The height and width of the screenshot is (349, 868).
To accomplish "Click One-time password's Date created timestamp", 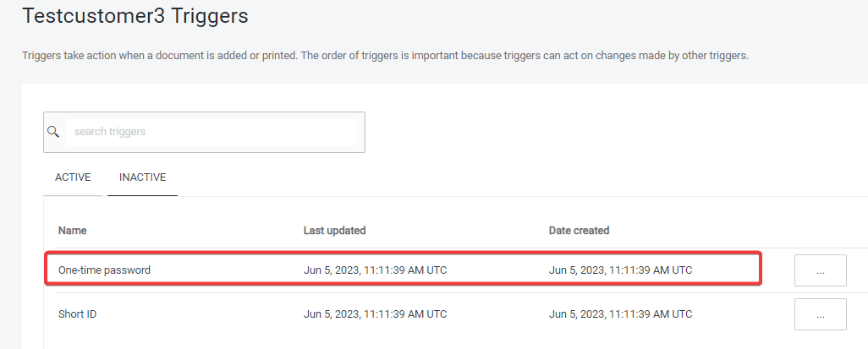I will 620,270.
